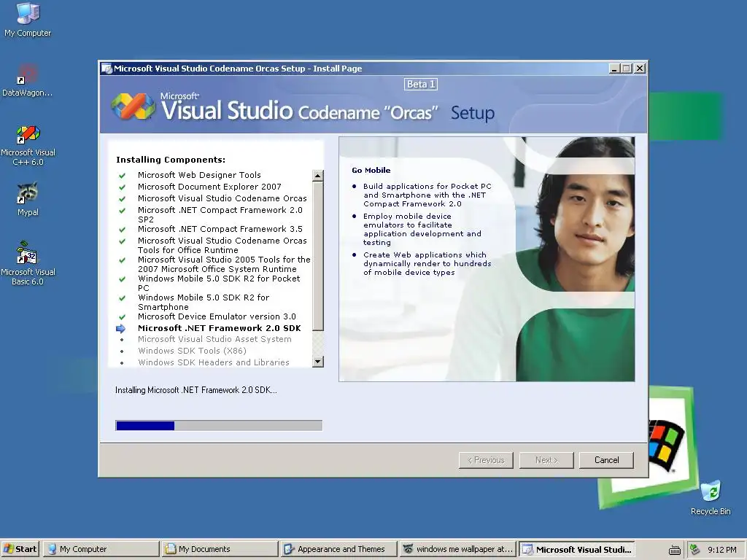This screenshot has height=560, width=747.
Task: Click the disabled Next button
Action: (x=546, y=460)
